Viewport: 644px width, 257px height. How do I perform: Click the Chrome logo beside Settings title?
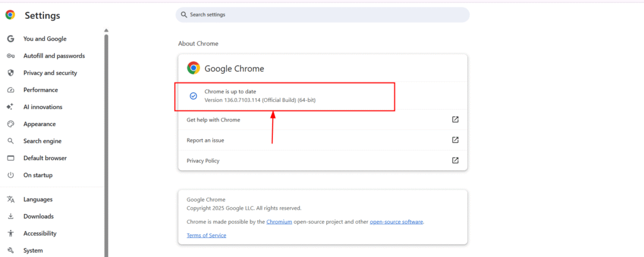pyautogui.click(x=10, y=15)
